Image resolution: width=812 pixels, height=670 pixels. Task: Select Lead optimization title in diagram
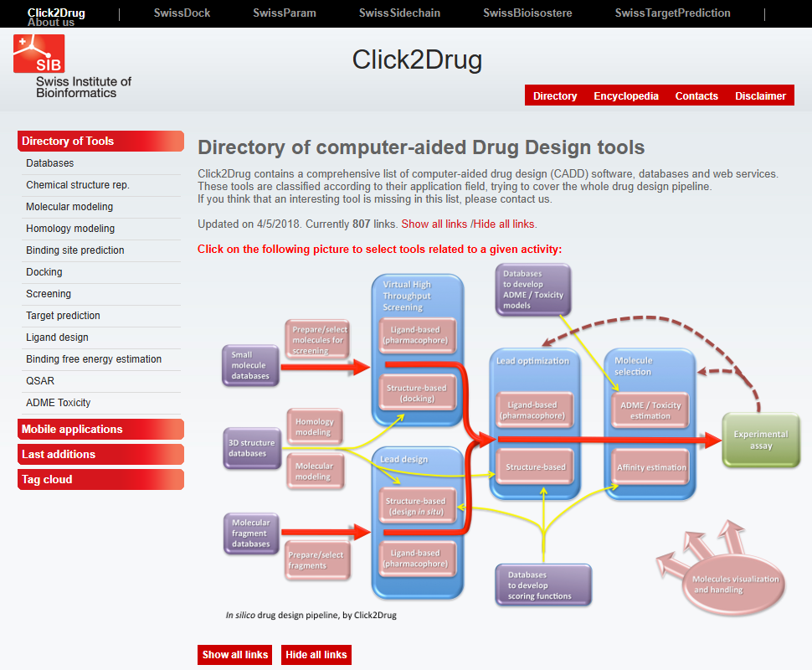pos(532,361)
